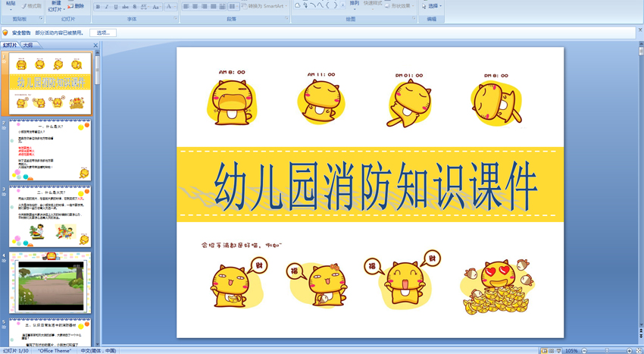Screen dimensions: 644x354
Task: Switch to 幻灯片 tab in side pane
Action: click(10, 45)
